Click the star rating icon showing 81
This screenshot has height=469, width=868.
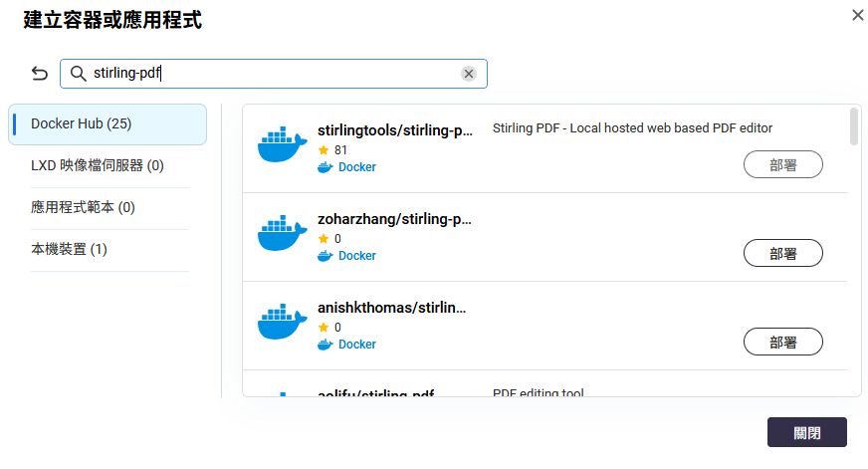324,150
